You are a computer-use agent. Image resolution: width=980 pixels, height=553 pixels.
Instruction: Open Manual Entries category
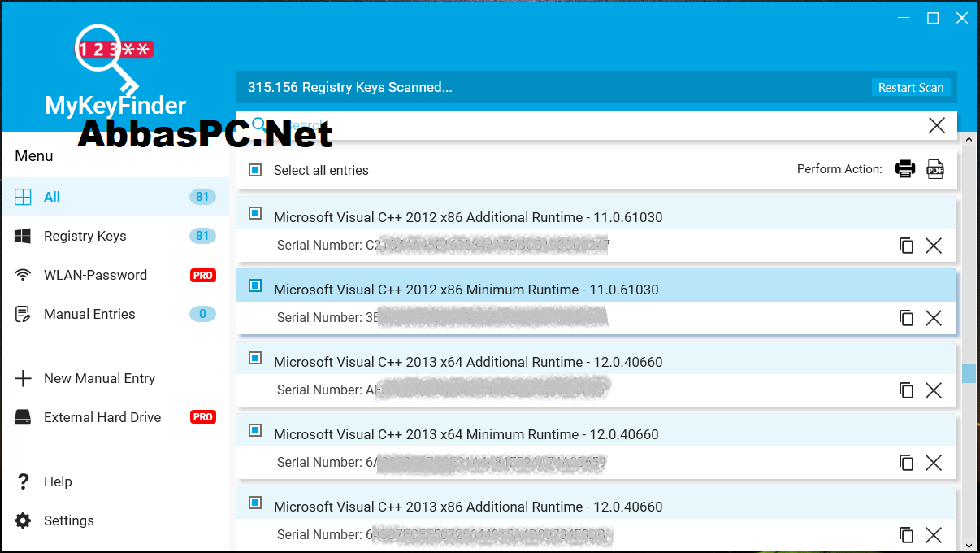click(115, 314)
